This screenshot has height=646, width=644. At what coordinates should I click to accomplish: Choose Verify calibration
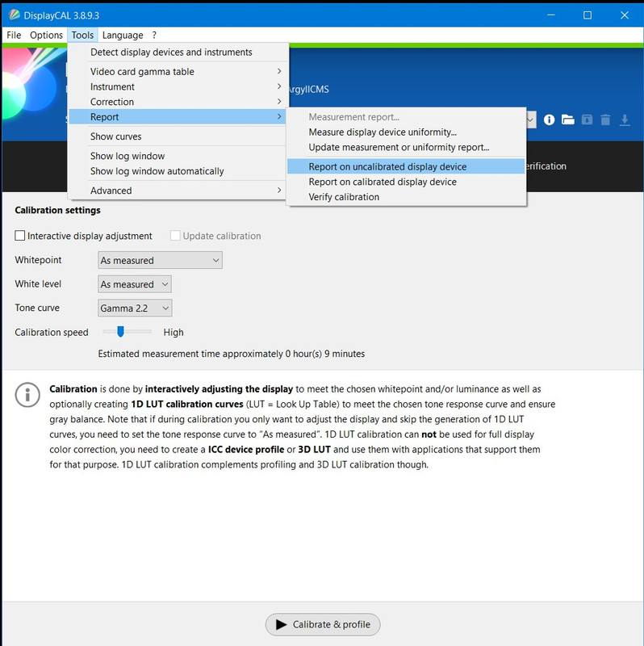click(x=406, y=197)
